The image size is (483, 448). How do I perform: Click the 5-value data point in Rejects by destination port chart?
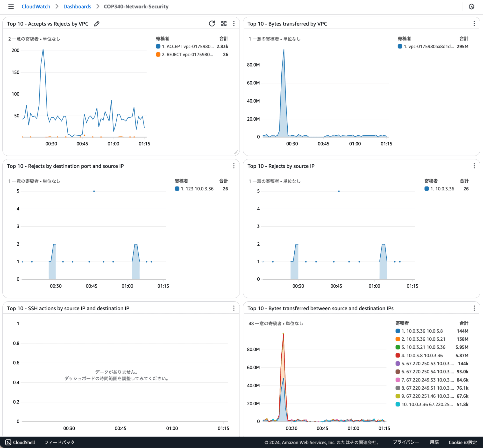click(x=94, y=191)
